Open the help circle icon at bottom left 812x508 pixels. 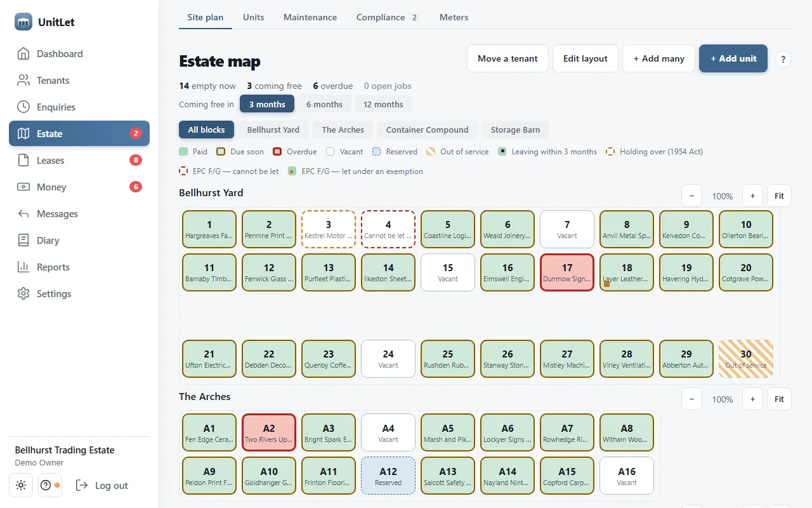(x=49, y=485)
